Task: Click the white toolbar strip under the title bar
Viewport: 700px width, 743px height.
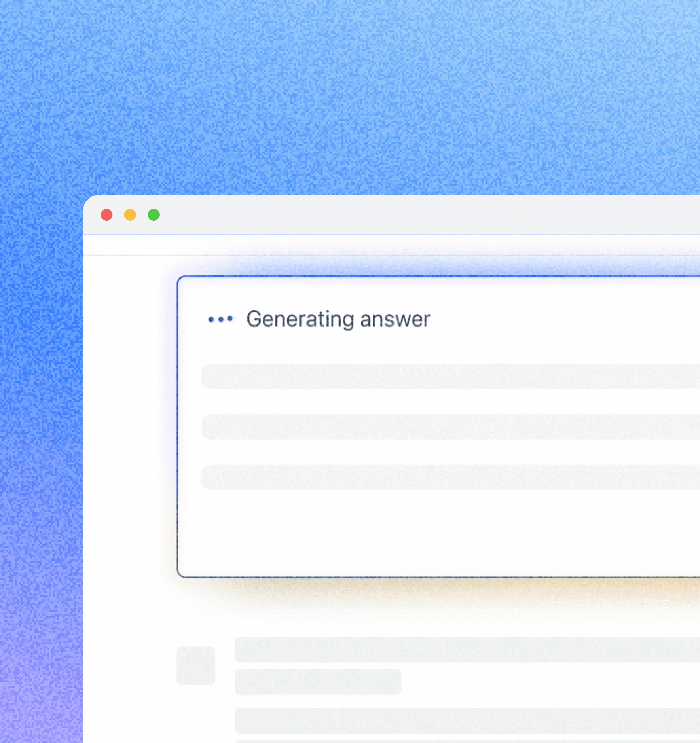Action: coord(374,245)
